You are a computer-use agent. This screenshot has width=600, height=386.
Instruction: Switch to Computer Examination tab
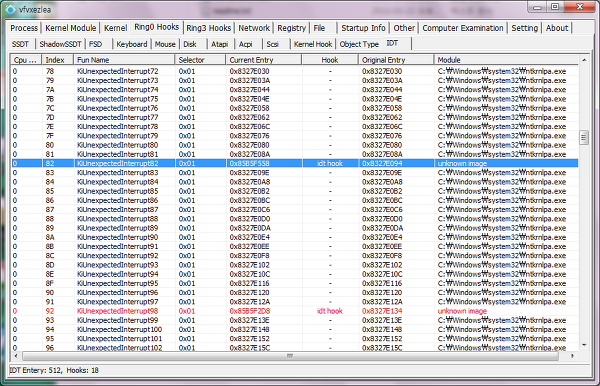(463, 28)
